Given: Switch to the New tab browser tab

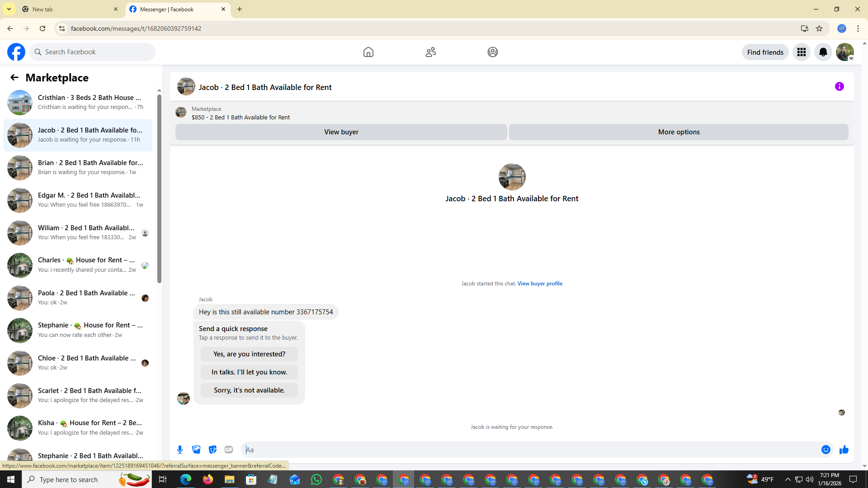Looking at the screenshot, I should 70,9.
